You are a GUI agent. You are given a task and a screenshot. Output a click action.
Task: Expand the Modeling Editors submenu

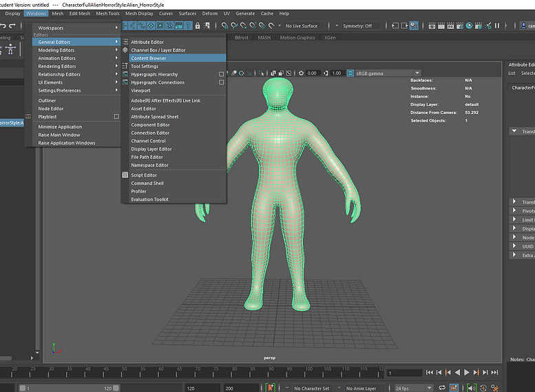[x=76, y=50]
